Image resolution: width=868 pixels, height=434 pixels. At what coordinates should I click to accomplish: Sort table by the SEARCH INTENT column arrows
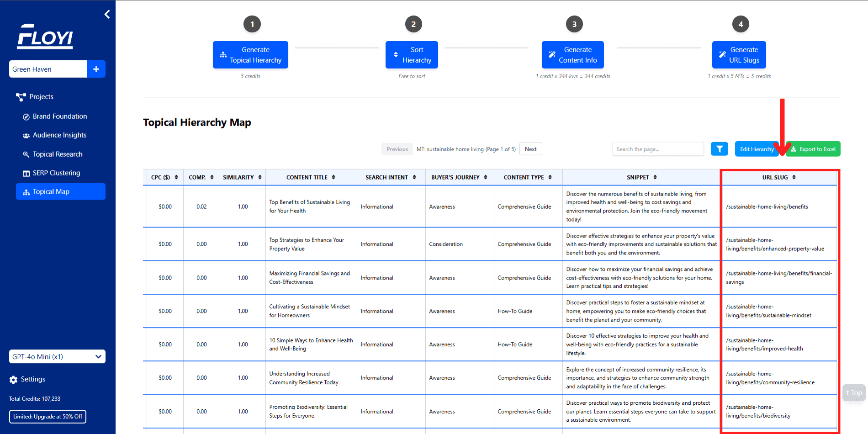click(x=414, y=177)
